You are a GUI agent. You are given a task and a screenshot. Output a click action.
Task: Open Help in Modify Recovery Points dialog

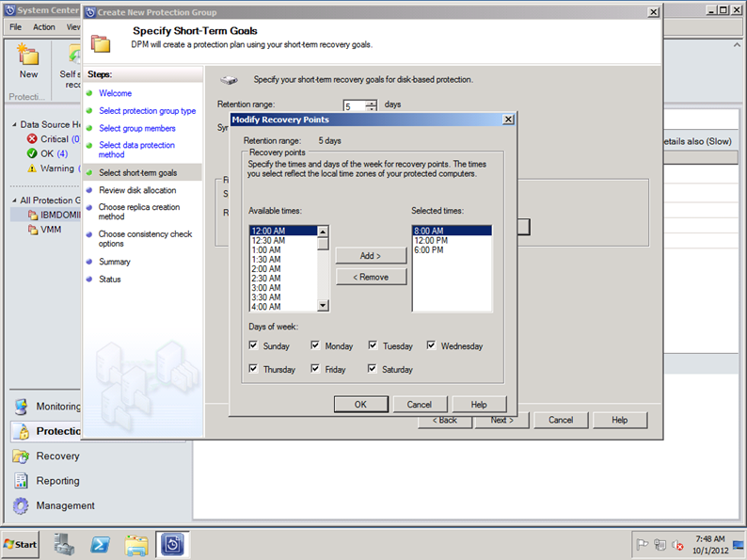coord(479,404)
